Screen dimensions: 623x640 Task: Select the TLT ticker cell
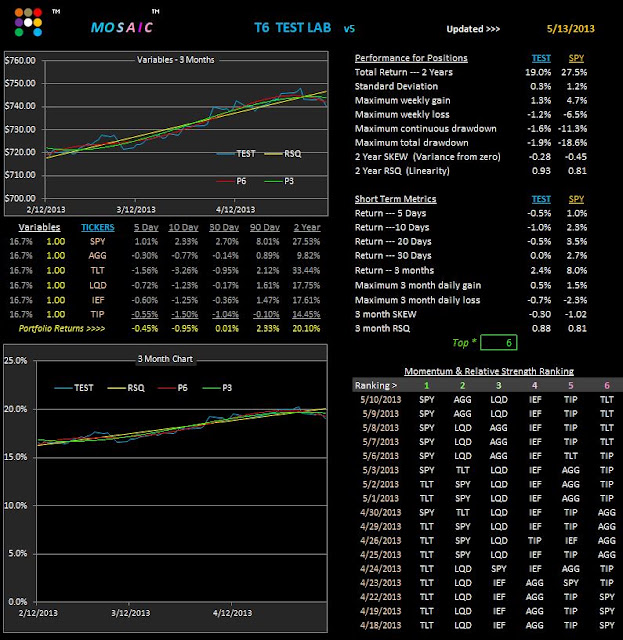(x=98, y=270)
